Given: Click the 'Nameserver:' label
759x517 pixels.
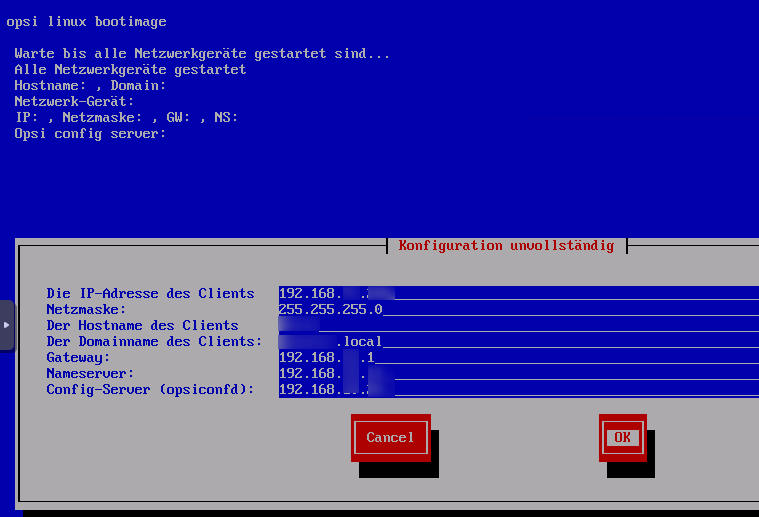Looking at the screenshot, I should [90, 373].
